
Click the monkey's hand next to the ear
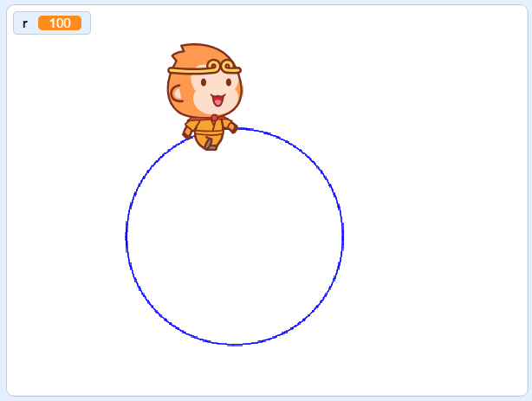(x=187, y=133)
